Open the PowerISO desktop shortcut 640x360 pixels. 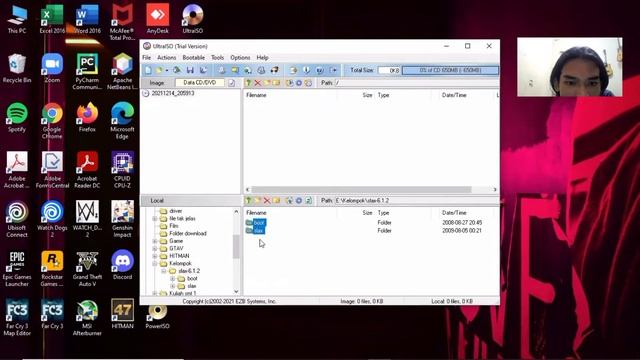(158, 317)
